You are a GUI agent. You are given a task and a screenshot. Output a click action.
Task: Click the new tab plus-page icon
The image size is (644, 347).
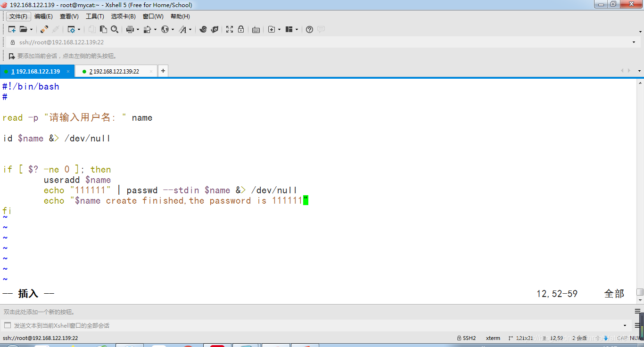pyautogui.click(x=272, y=29)
